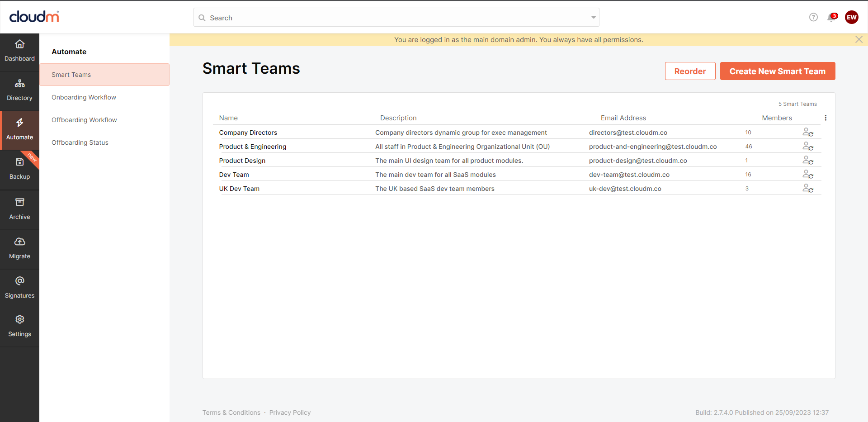Open the table column options three-dot menu
The image size is (868, 422).
826,118
